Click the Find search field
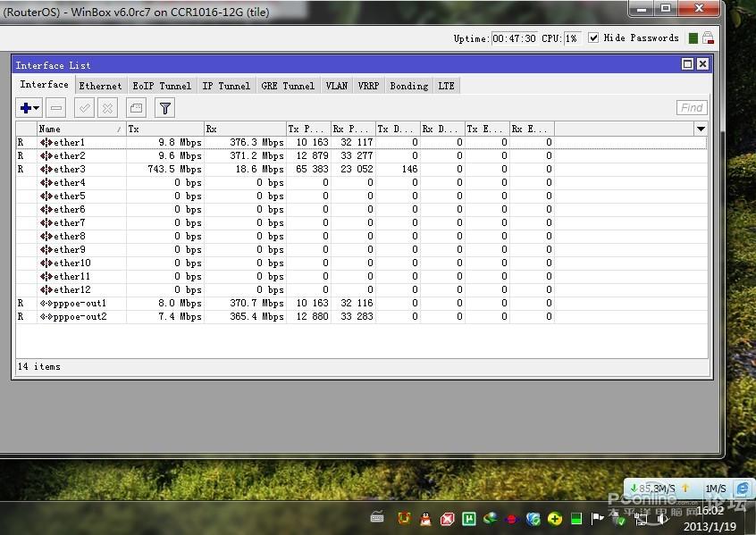The width and height of the screenshot is (756, 535). coord(692,107)
